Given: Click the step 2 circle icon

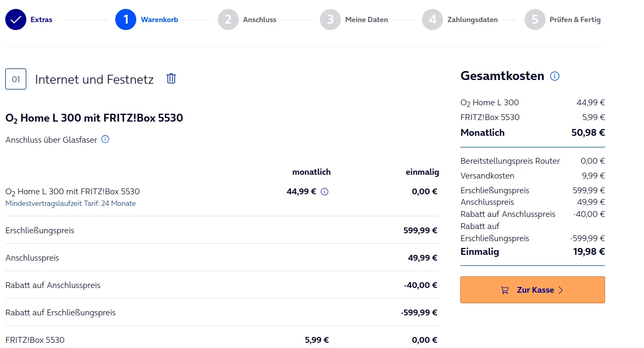Looking at the screenshot, I should (228, 20).
